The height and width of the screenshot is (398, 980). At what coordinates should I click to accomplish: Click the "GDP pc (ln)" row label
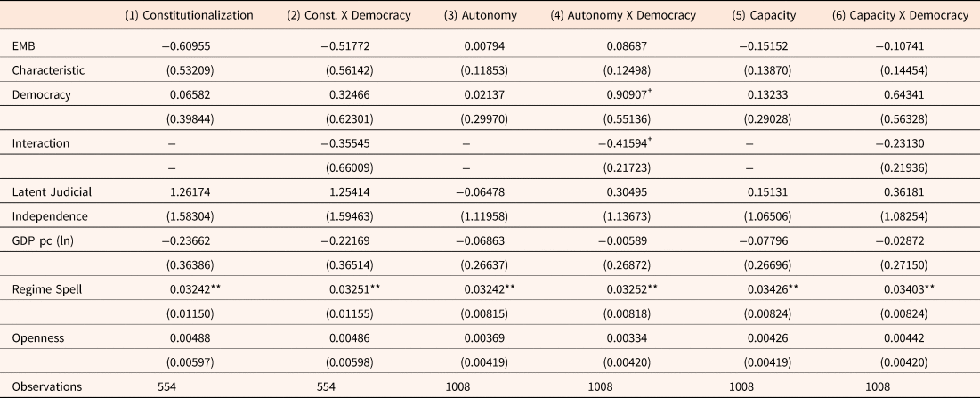coord(44,240)
